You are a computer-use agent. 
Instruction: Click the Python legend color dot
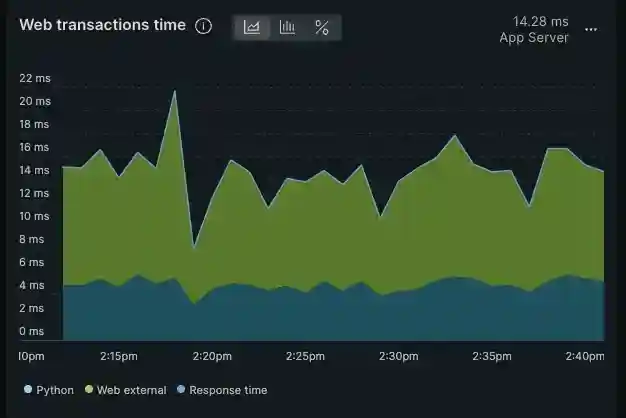[x=28, y=389]
